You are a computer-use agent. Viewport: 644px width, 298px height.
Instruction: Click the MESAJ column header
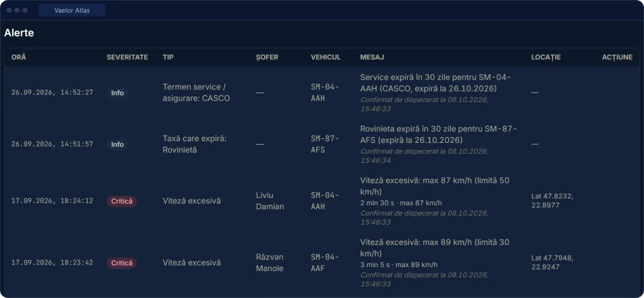372,57
